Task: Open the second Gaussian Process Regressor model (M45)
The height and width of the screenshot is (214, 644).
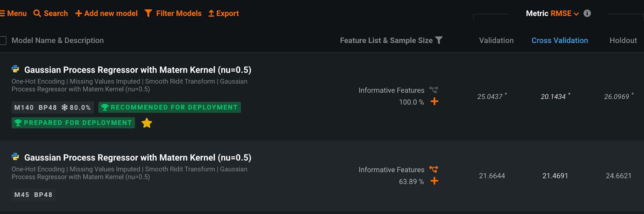Action: pos(138,158)
